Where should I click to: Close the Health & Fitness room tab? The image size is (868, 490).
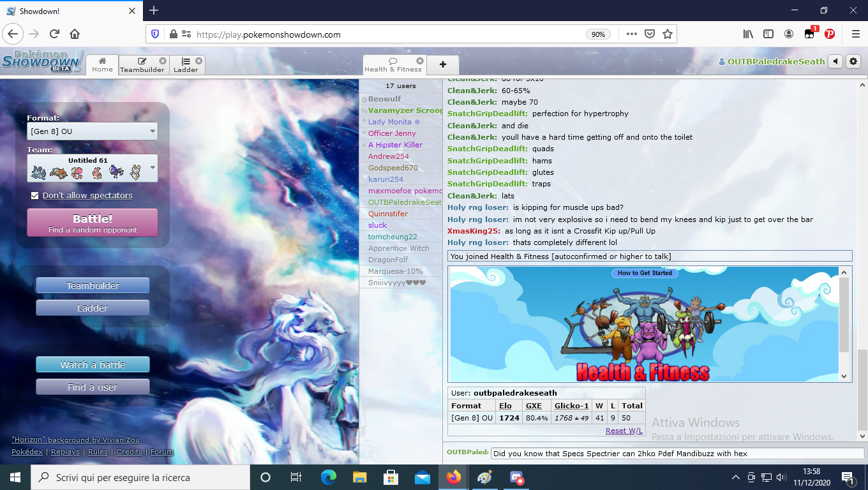(420, 61)
